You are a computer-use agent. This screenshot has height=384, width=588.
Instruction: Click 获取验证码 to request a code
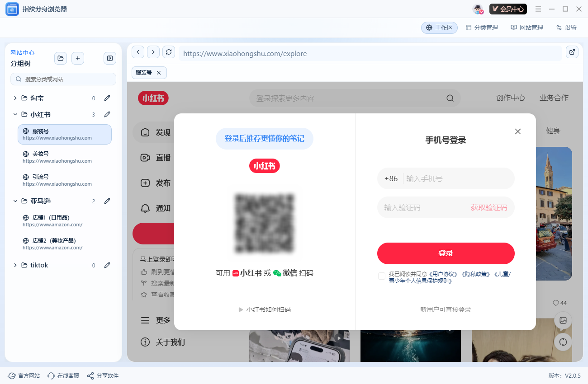click(489, 207)
